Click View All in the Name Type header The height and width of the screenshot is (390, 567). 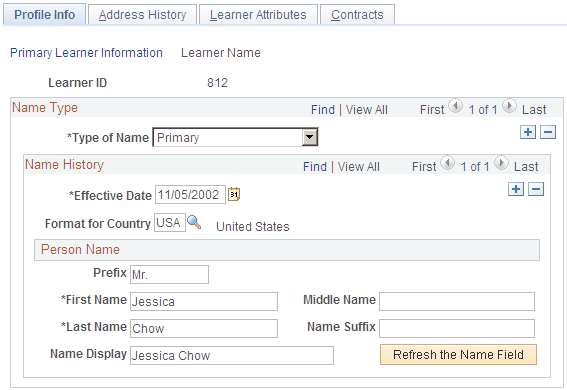coord(367,110)
